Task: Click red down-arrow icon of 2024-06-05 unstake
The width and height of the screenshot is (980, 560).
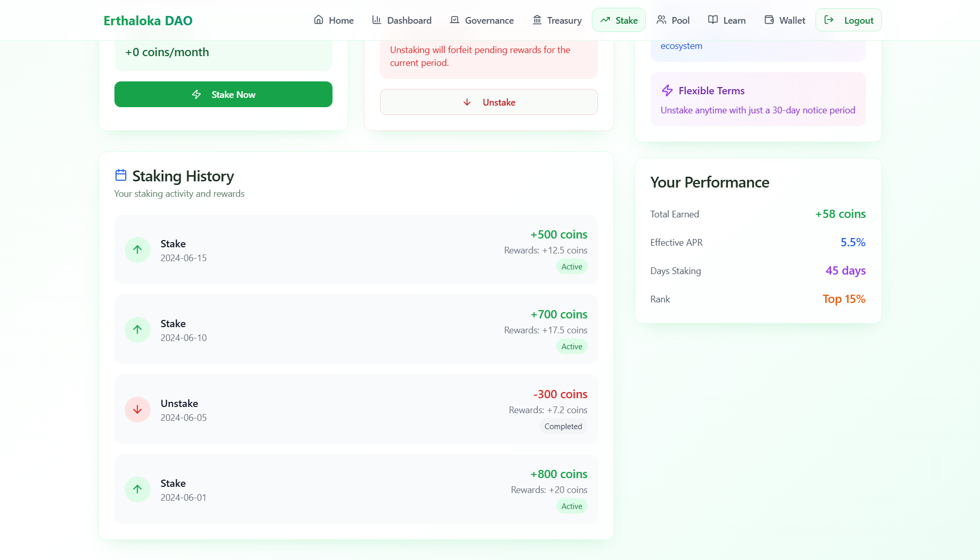Action: (138, 410)
